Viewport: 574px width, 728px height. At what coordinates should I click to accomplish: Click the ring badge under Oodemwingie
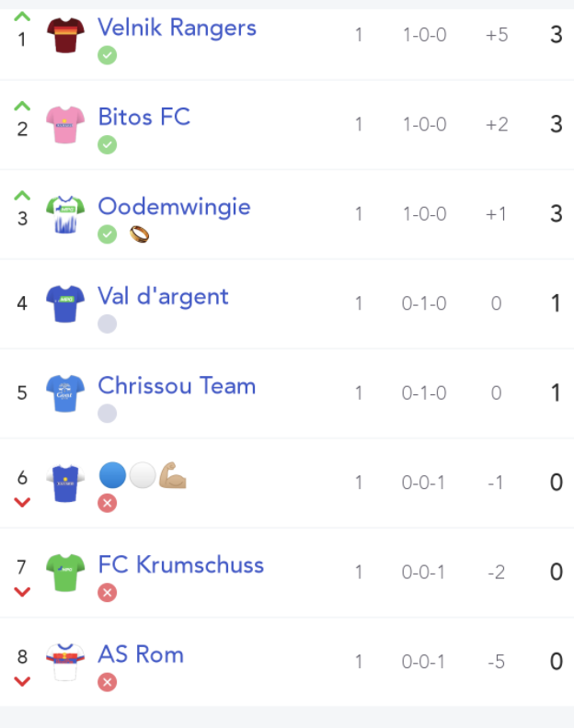(140, 234)
